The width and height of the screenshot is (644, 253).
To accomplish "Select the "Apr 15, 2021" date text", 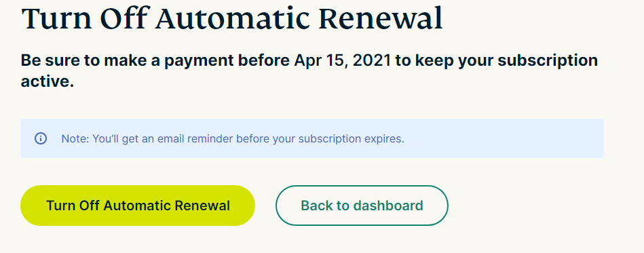I will [x=342, y=61].
